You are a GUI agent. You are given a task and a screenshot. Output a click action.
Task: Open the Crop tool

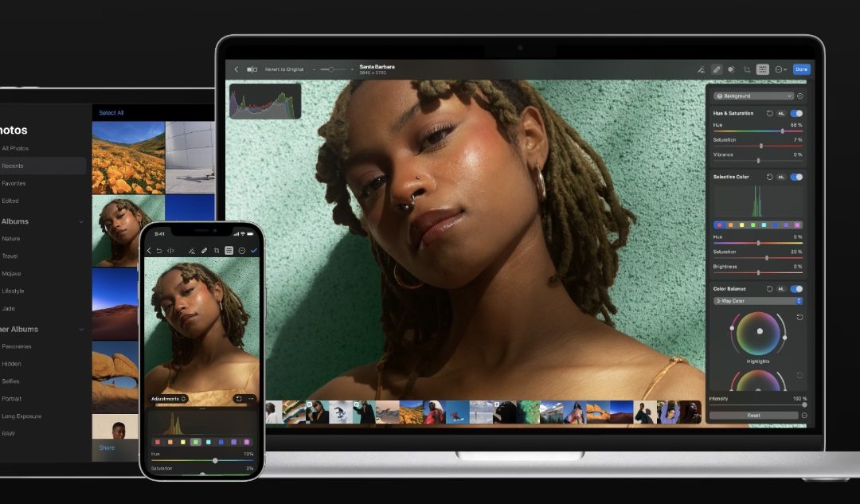pos(748,69)
